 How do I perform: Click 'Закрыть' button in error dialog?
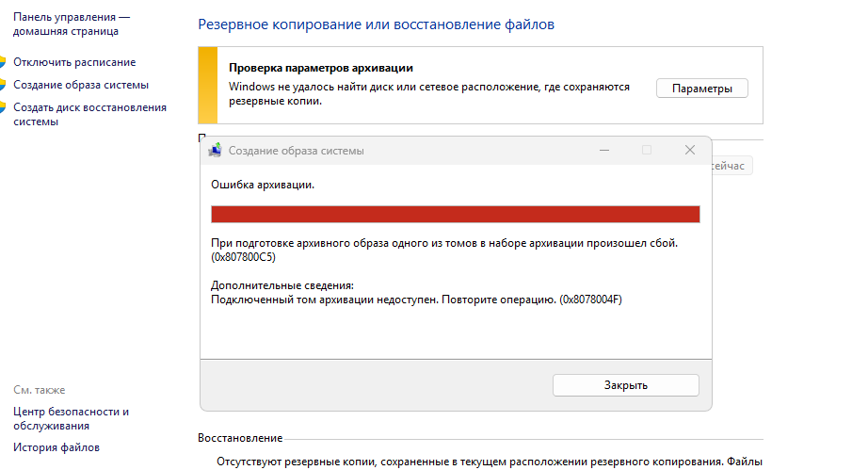(x=625, y=385)
